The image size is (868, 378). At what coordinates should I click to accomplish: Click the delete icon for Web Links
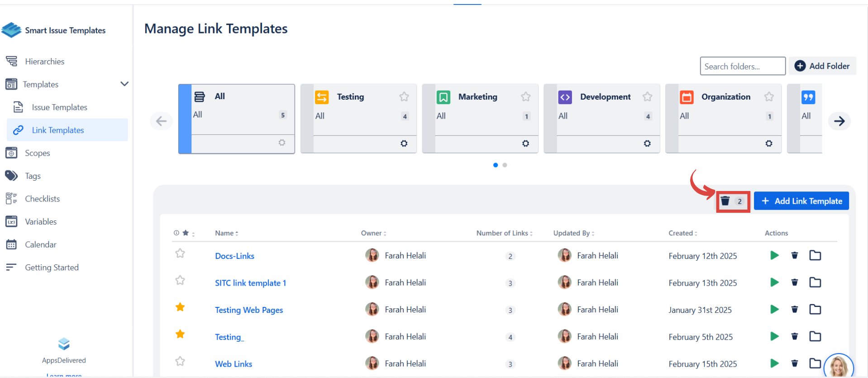794,363
